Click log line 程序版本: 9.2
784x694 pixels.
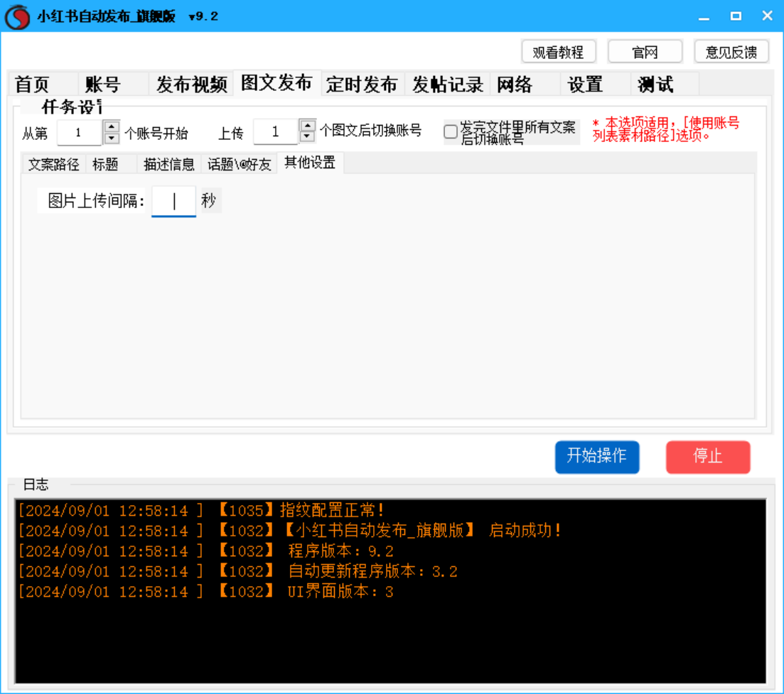(x=206, y=551)
